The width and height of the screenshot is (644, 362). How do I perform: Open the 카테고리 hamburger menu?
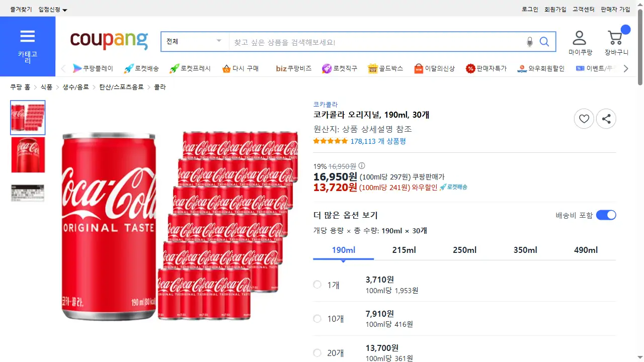click(x=28, y=46)
